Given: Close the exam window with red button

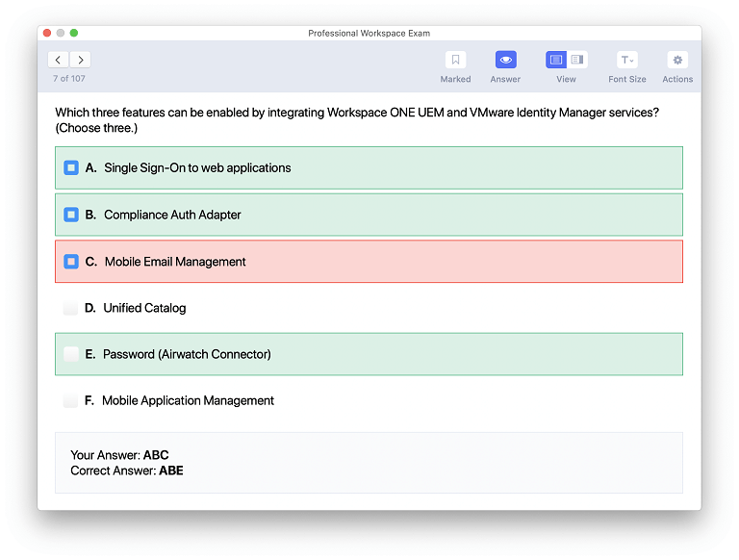Looking at the screenshot, I should pyautogui.click(x=47, y=33).
